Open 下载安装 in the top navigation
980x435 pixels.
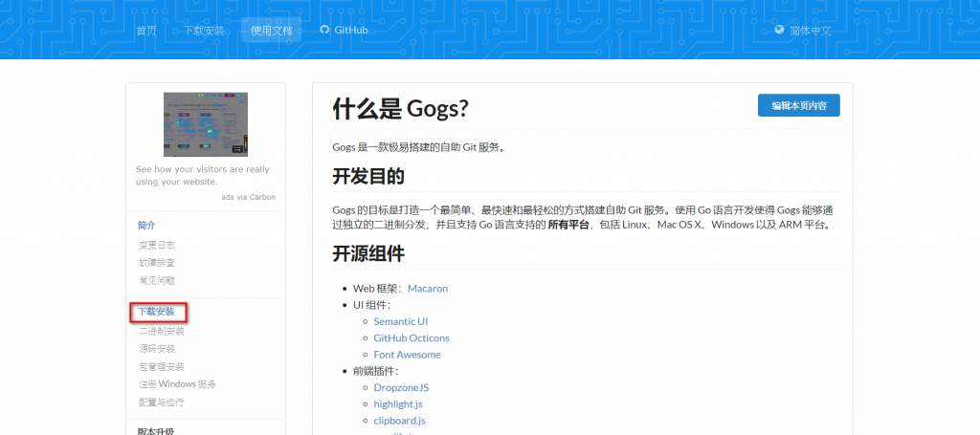[204, 31]
